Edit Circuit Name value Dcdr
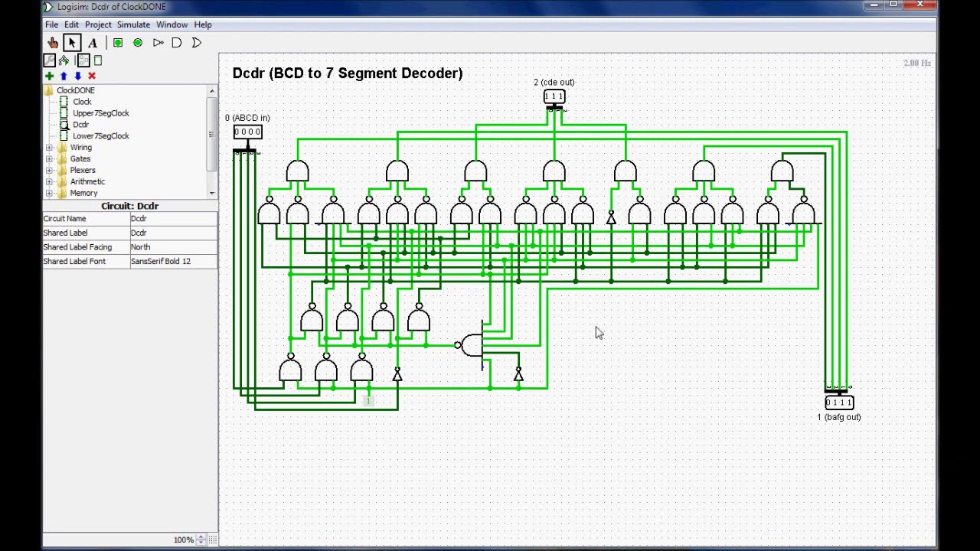Image resolution: width=980 pixels, height=551 pixels. (x=173, y=219)
